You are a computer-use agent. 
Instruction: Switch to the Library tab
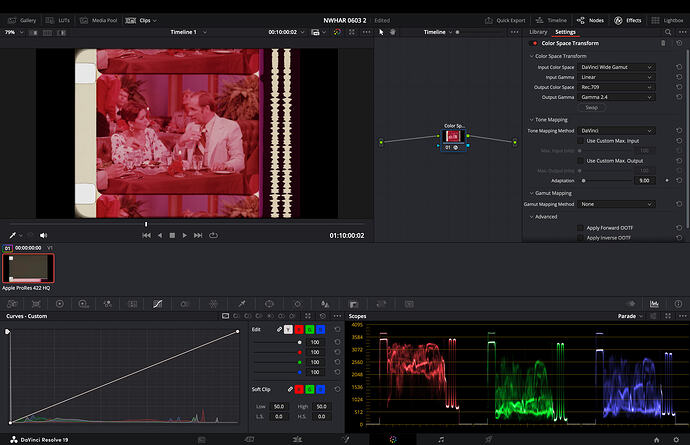[538, 32]
